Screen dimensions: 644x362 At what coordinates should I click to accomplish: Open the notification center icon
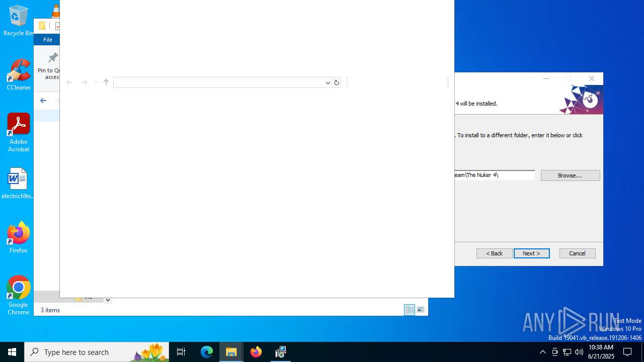pyautogui.click(x=627, y=352)
